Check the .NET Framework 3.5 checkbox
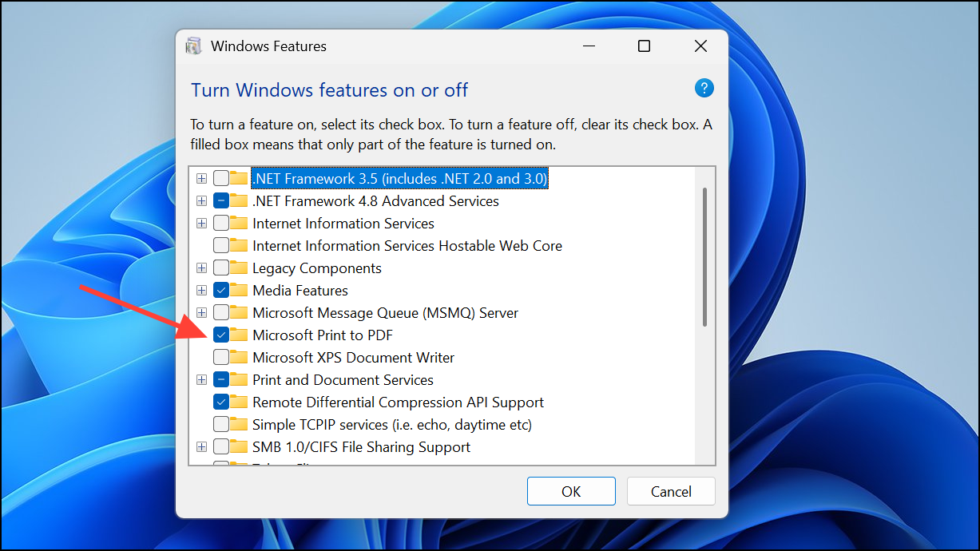 (x=221, y=179)
